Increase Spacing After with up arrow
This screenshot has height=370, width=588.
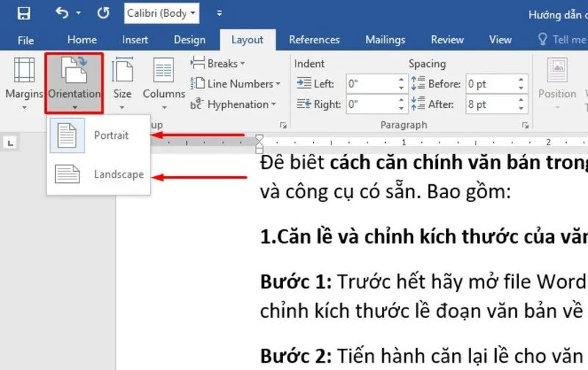pyautogui.click(x=521, y=100)
